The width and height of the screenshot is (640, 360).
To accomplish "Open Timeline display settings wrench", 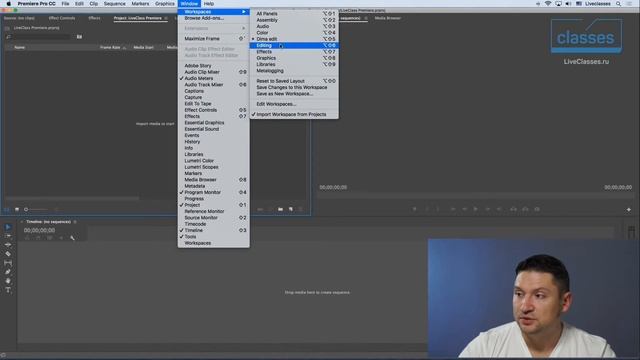I will (72, 238).
